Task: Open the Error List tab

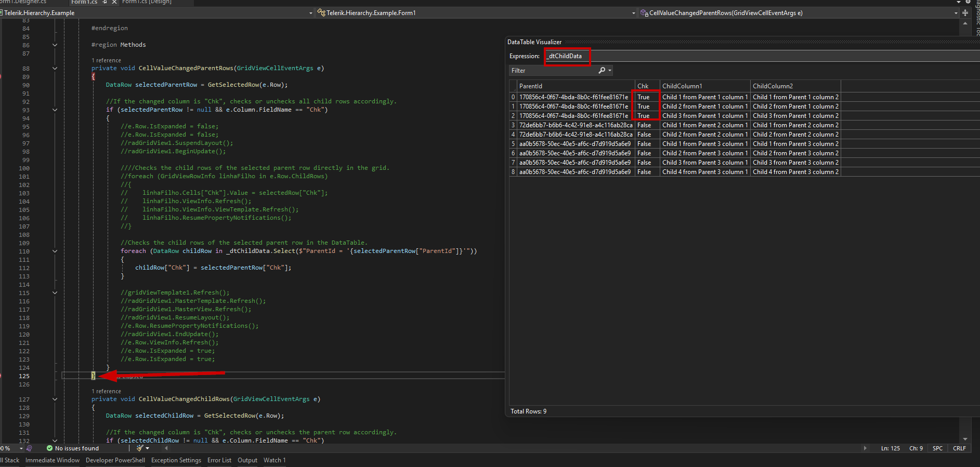Action: pos(219,460)
